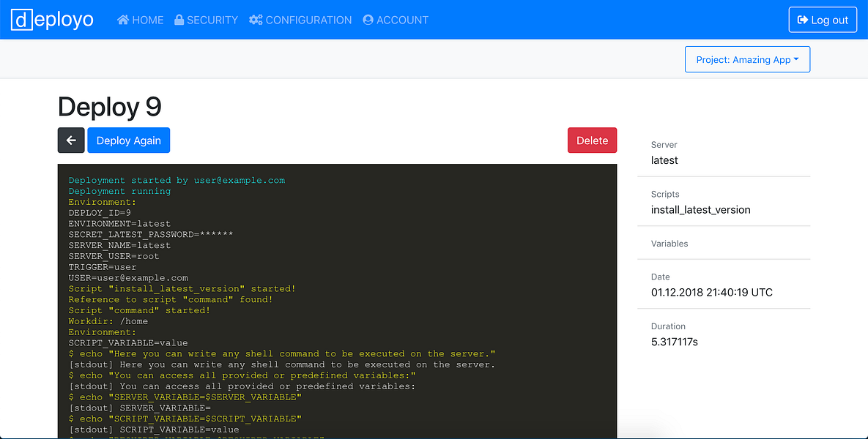Click the Server value "latest"
Viewport: 868px width, 439px height.
[x=664, y=160]
